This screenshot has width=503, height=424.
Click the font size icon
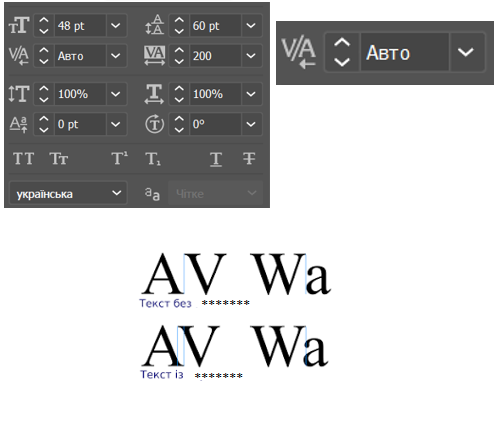tap(19, 25)
